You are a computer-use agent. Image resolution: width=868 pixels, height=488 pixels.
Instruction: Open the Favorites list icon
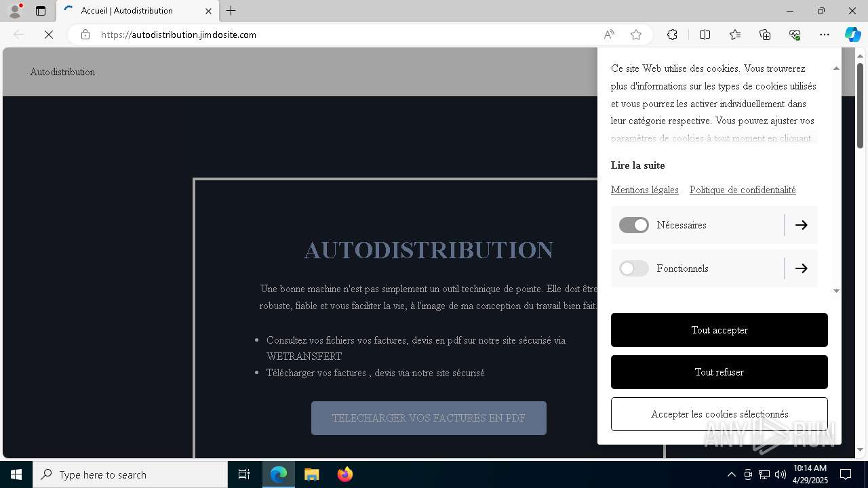735,35
